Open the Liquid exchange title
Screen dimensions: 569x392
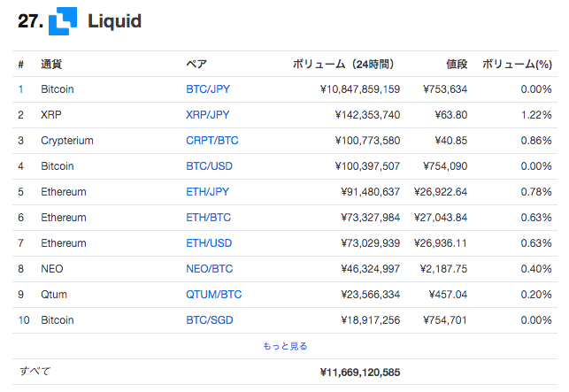coord(114,21)
